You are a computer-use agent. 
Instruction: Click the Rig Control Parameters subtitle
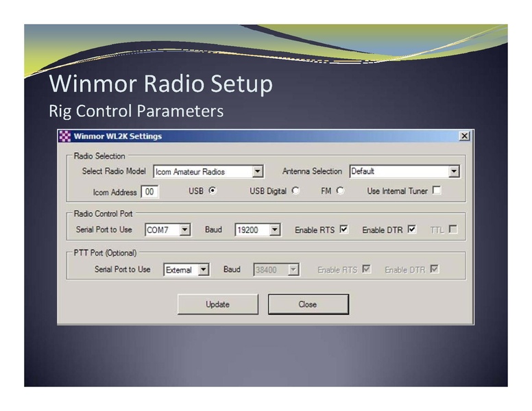coord(136,111)
